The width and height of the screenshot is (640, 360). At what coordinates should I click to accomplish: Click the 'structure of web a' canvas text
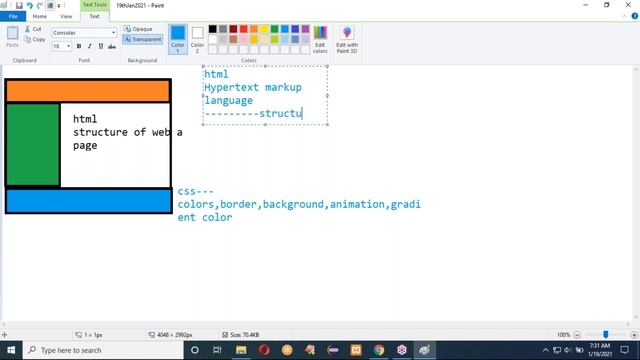pos(128,132)
